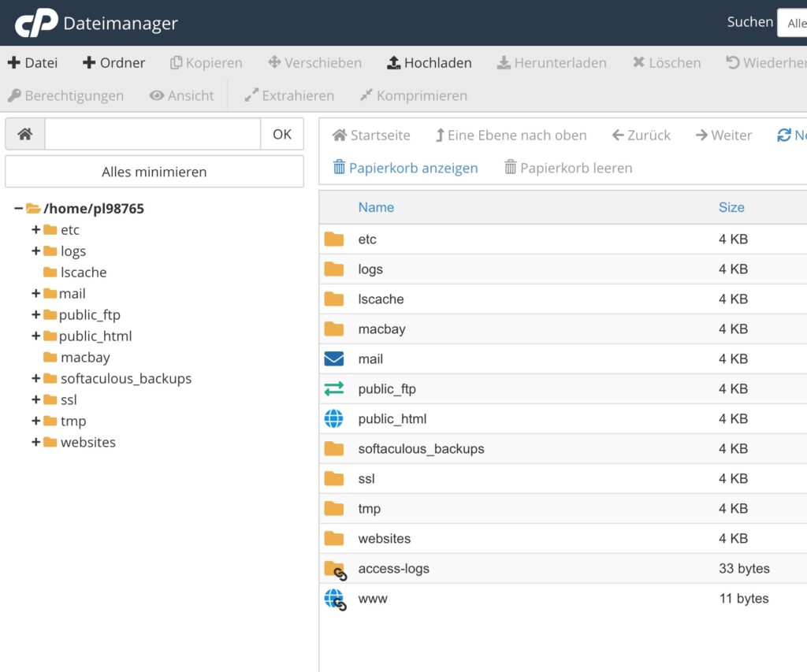Click the www symlink globe icon
Image resolution: width=807 pixels, height=672 pixels.
336,600
